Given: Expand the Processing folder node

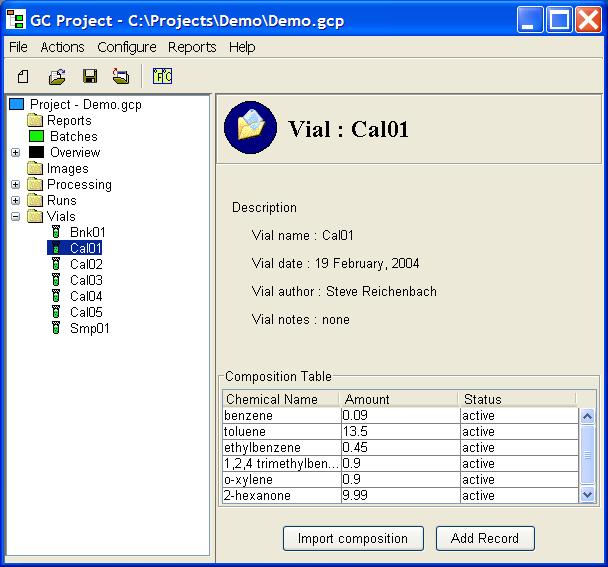Looking at the screenshot, I should 16,184.
